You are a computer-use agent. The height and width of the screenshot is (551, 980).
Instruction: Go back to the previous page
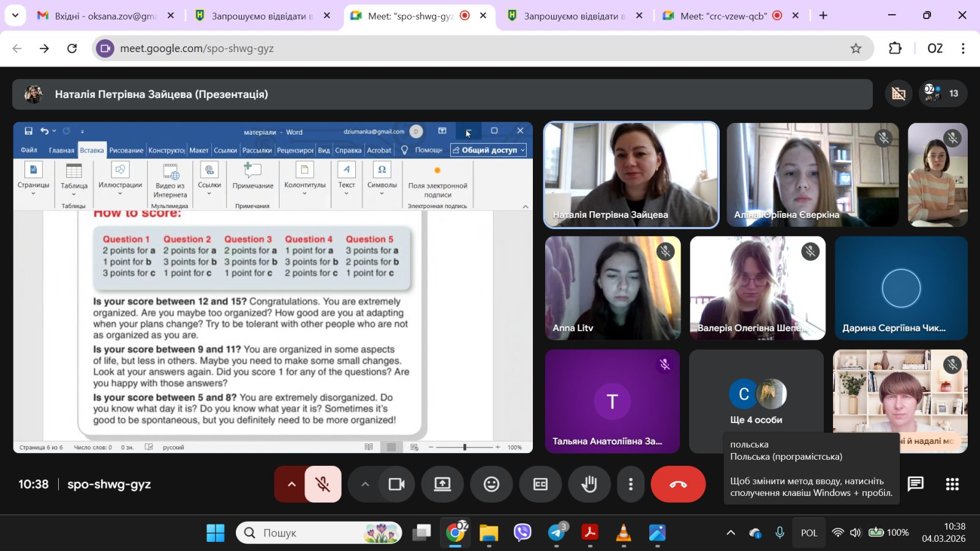[x=17, y=48]
